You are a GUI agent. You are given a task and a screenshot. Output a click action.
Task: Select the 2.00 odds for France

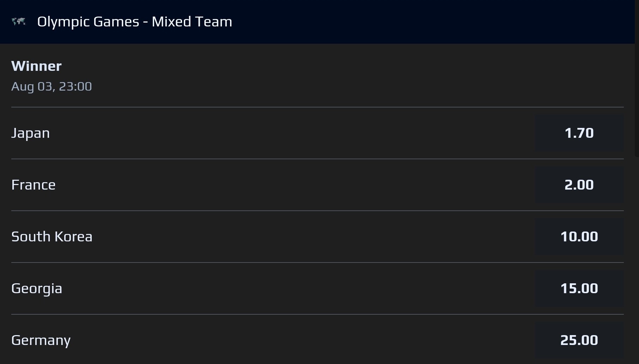pos(579,185)
